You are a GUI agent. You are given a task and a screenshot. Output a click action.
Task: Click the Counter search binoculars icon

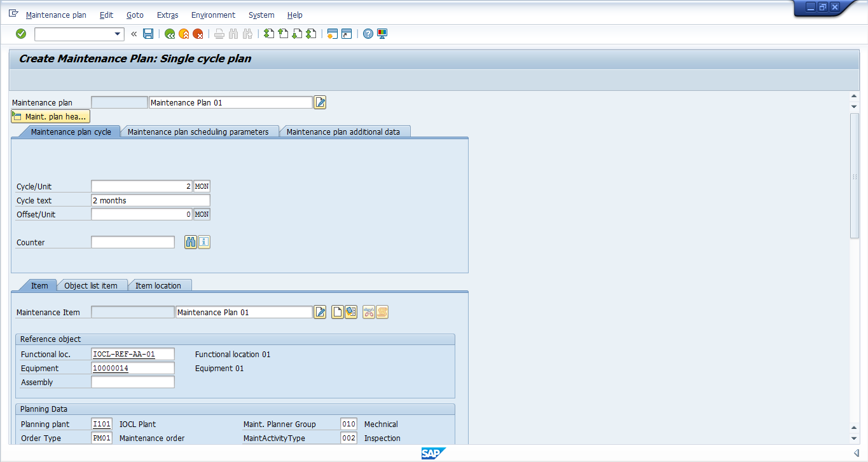(x=191, y=242)
